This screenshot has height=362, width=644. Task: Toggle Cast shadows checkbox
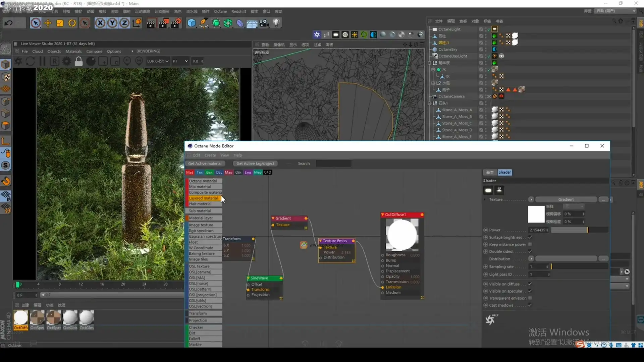(x=530, y=305)
